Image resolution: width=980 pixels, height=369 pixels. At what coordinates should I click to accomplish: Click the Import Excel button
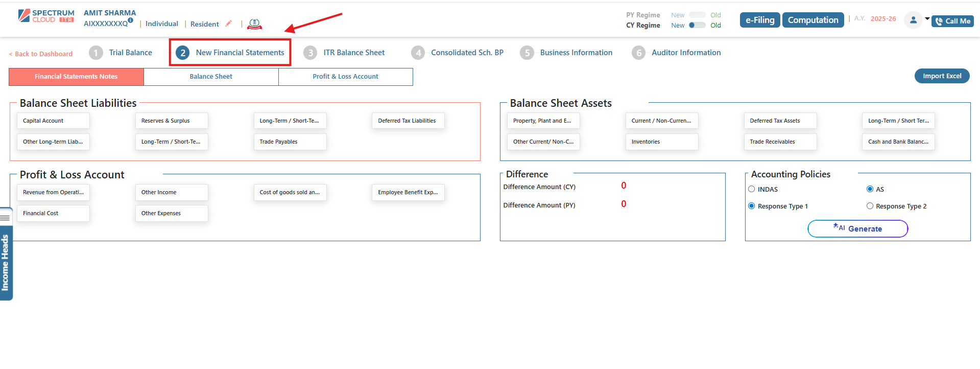tap(942, 76)
